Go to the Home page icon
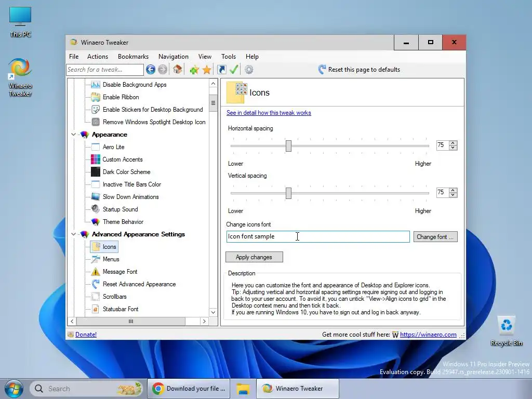532x399 pixels. point(178,69)
